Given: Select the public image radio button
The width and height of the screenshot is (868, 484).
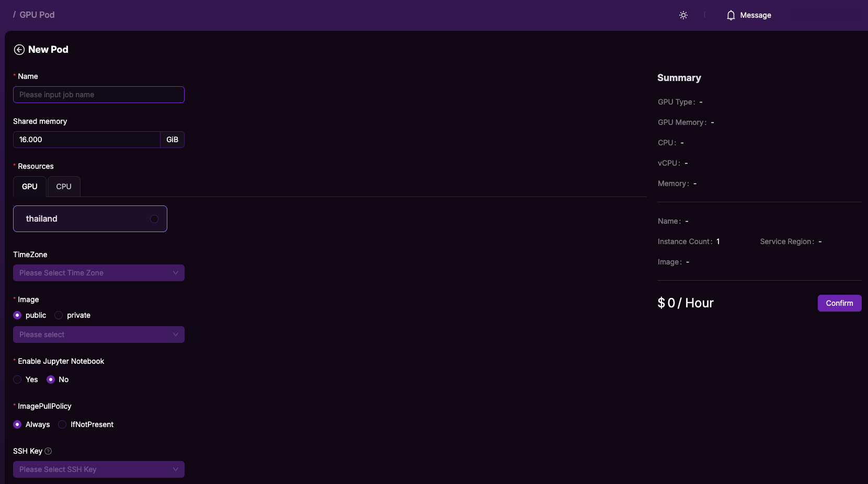Looking at the screenshot, I should point(17,315).
